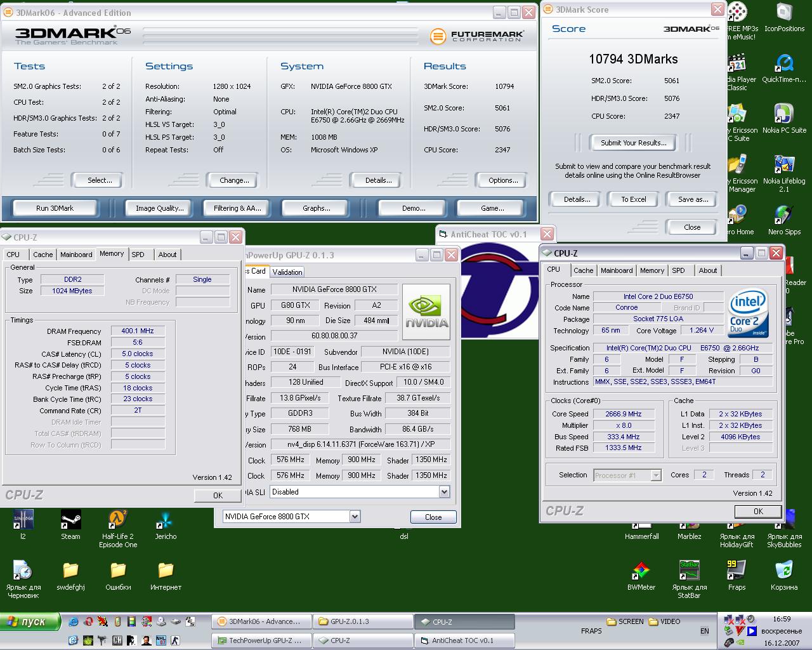Open Graphs in 3DMark06

pos(317,208)
